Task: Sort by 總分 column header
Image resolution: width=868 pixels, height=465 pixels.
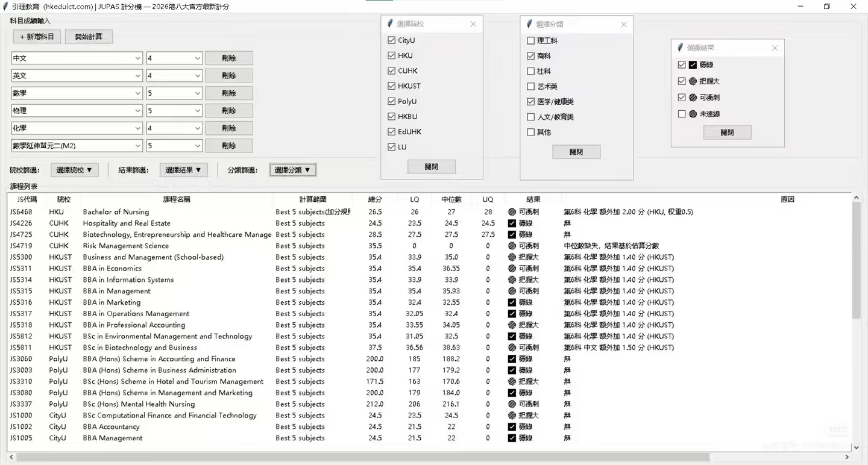Action: point(375,199)
